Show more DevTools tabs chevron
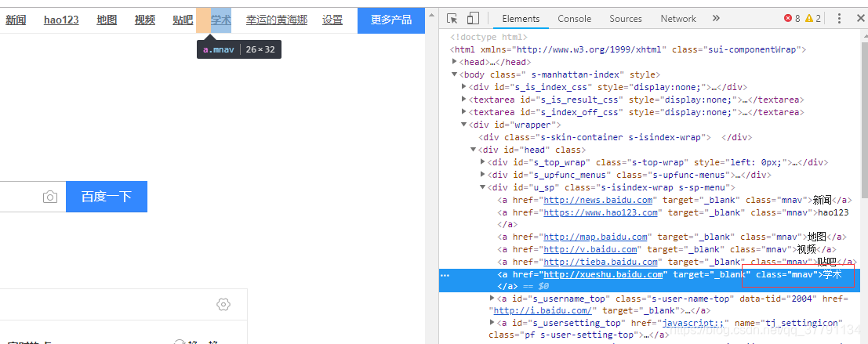 [x=716, y=18]
